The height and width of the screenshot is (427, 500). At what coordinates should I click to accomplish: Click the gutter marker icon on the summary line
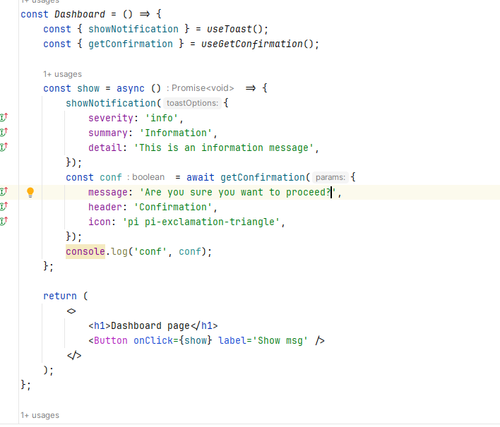(x=4, y=132)
